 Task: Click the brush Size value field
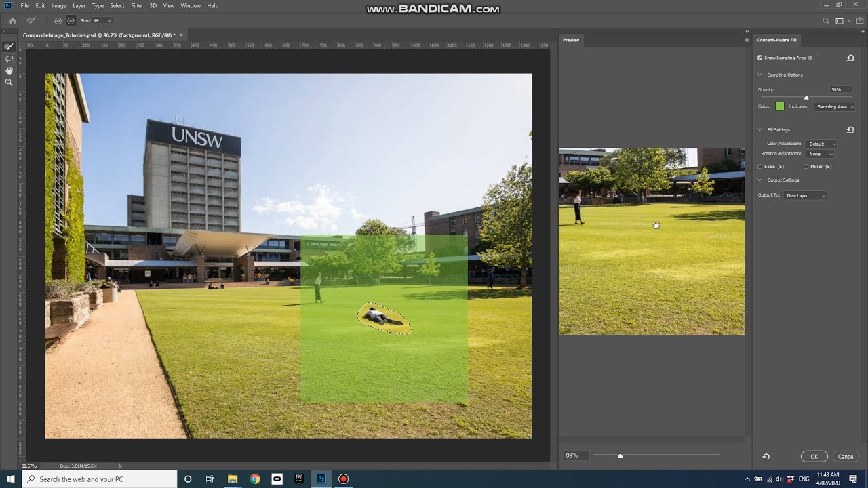tap(98, 21)
